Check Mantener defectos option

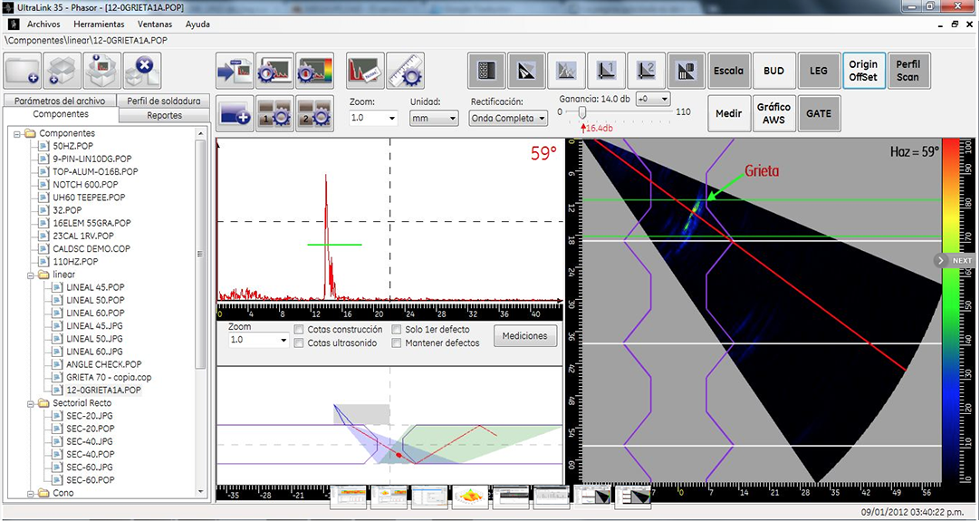(397, 343)
